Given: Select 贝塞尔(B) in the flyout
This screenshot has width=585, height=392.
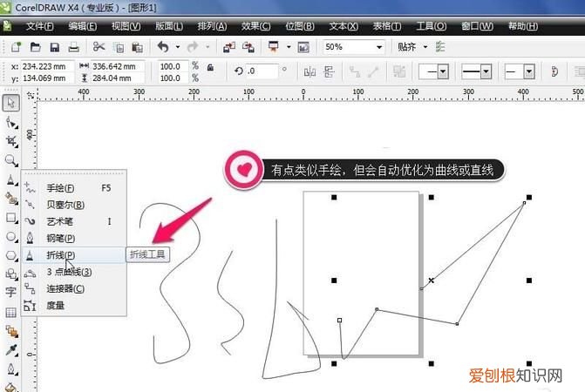Looking at the screenshot, I should tap(65, 205).
